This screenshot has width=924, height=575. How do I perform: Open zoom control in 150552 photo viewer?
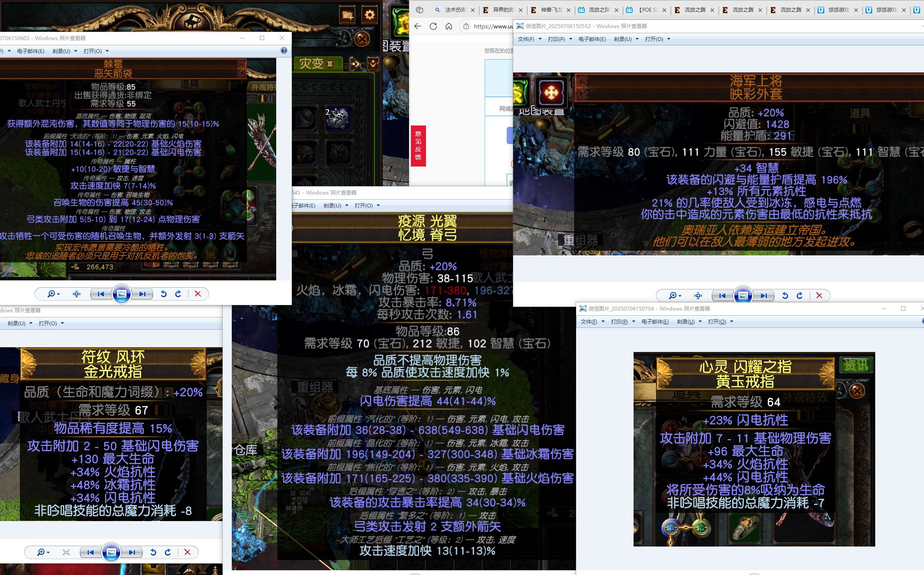[x=675, y=295]
